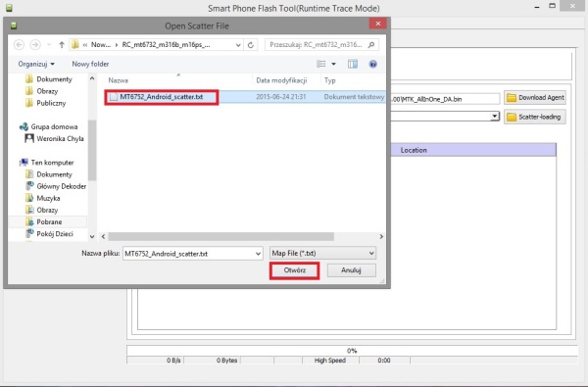Click the 0:00 elapsed time cell
The image size is (588, 387).
coord(384,361)
